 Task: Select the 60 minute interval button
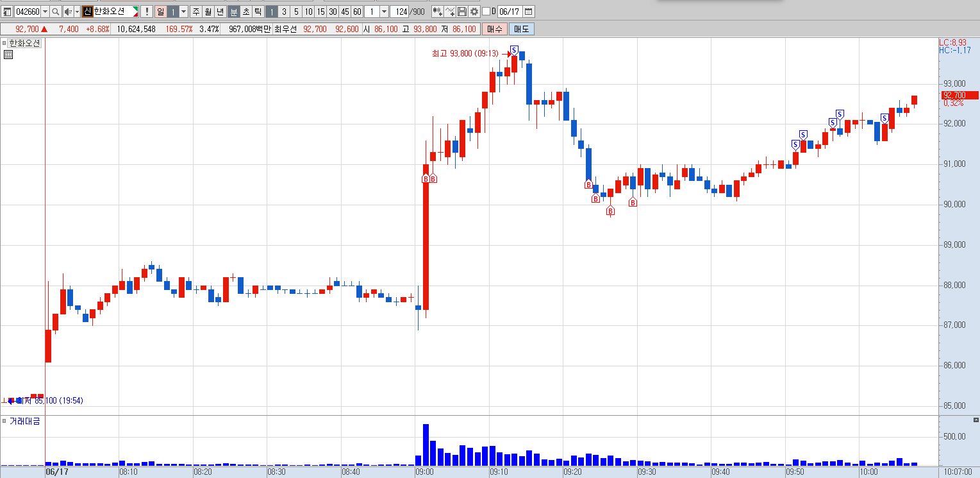pos(357,12)
